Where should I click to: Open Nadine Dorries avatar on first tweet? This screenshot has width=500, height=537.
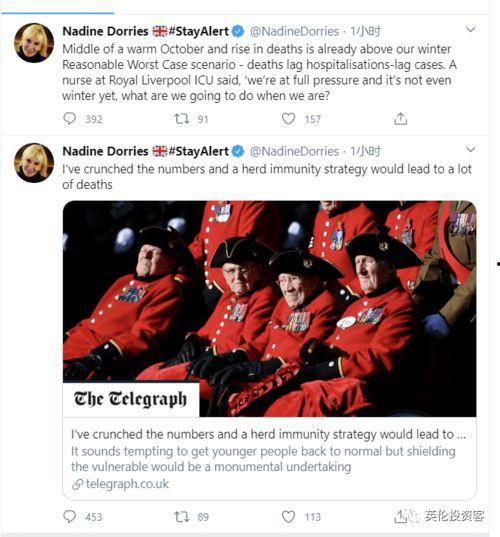coord(34,43)
